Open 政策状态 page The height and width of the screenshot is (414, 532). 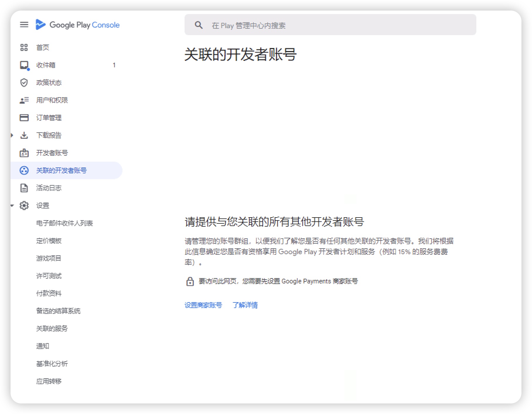click(x=49, y=83)
